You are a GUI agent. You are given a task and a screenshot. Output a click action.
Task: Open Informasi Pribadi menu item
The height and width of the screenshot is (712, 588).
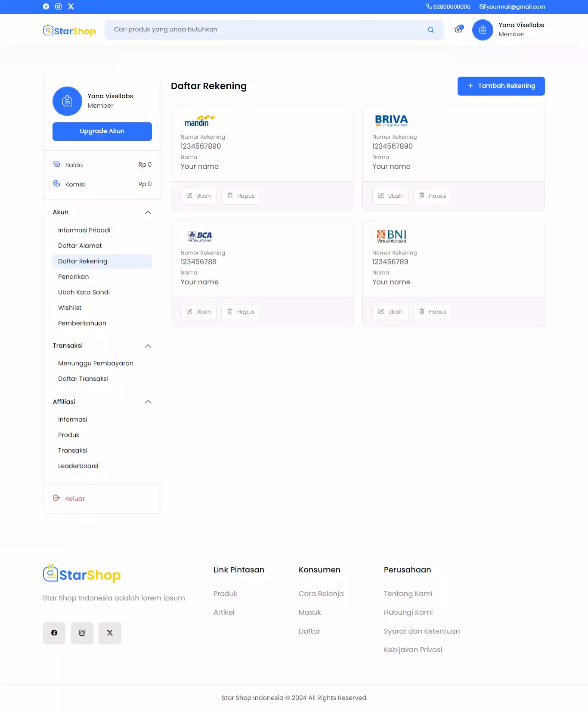(84, 230)
